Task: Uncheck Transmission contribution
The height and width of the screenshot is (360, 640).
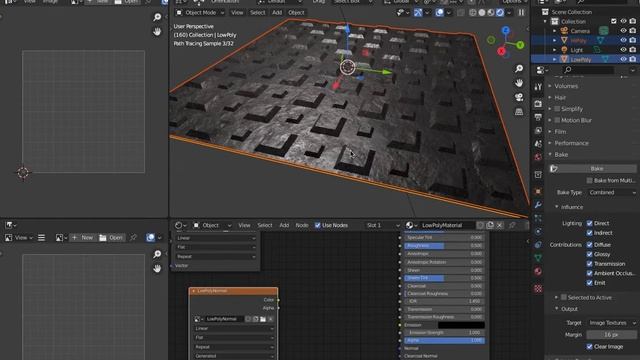Action: pyautogui.click(x=589, y=264)
